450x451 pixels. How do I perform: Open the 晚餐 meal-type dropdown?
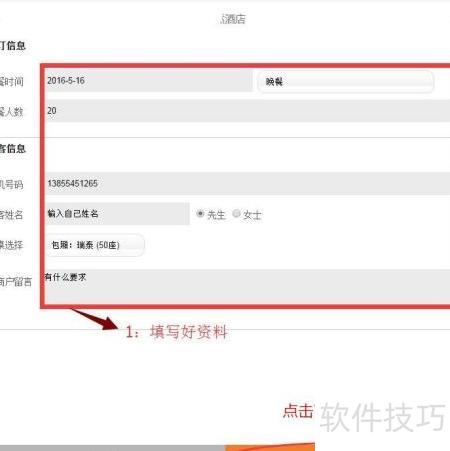(x=346, y=82)
